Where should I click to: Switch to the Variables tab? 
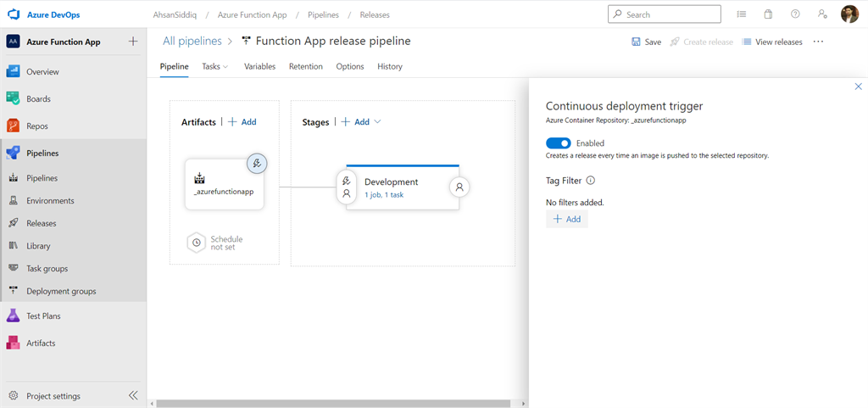(259, 66)
